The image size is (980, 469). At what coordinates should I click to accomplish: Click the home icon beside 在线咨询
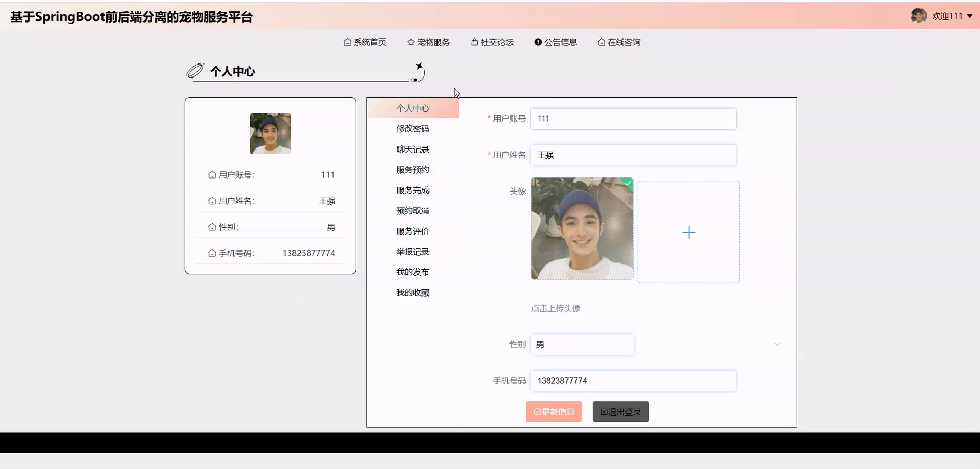pos(601,42)
